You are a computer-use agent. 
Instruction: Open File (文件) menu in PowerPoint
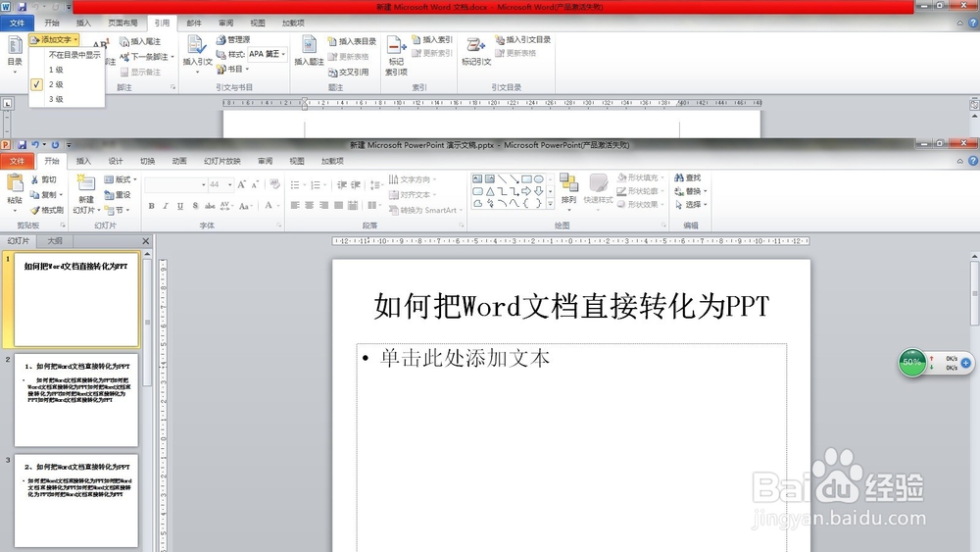pyautogui.click(x=17, y=162)
